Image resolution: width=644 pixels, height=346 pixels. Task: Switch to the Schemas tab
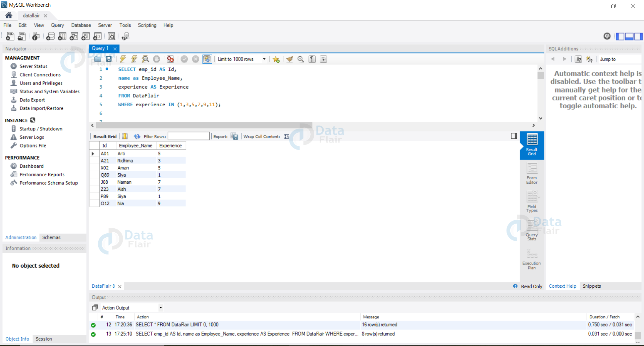(x=51, y=237)
